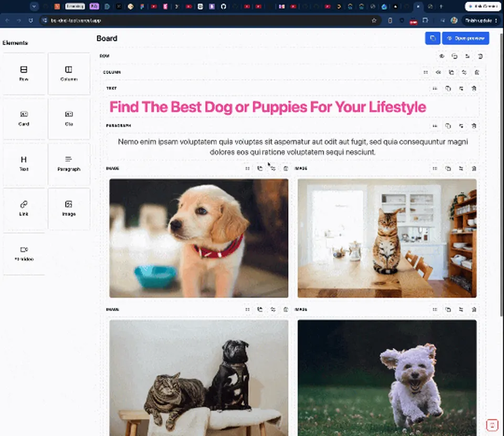Duplicate the cat-on-table image block
Image resolution: width=504 pixels, height=436 pixels.
pyautogui.click(x=448, y=169)
